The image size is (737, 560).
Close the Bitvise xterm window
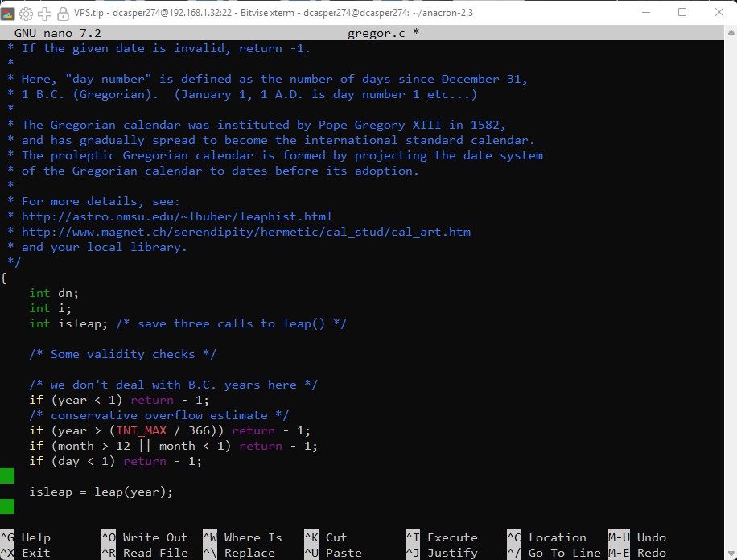[718, 13]
